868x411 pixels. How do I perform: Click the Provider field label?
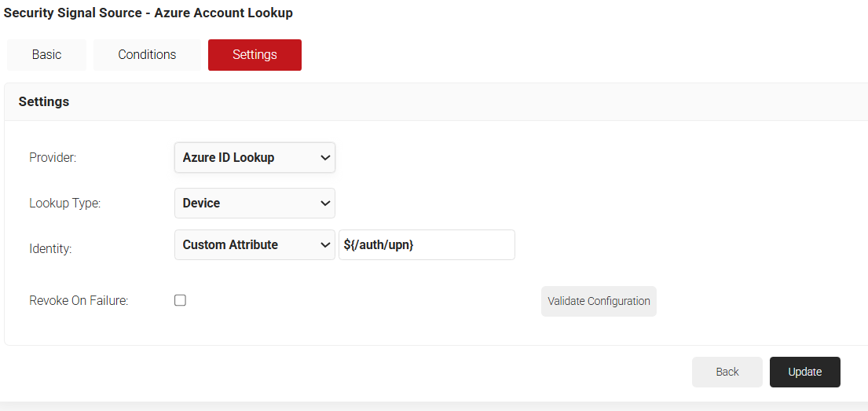(53, 157)
